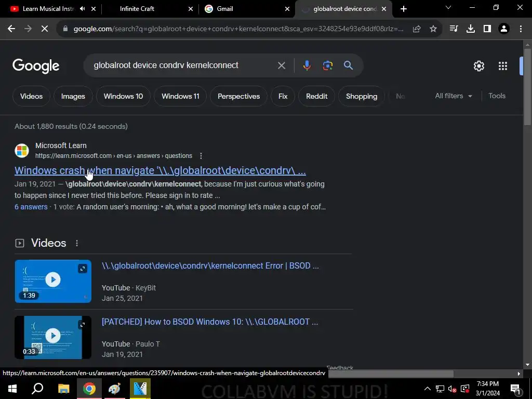Bookmark this page with the star icon
This screenshot has width=532, height=399.
pyautogui.click(x=433, y=29)
